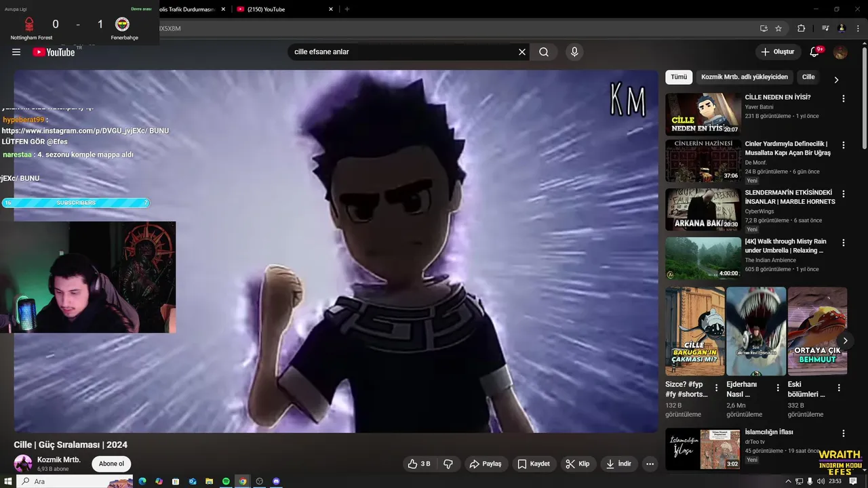Click the main video player

336,251
